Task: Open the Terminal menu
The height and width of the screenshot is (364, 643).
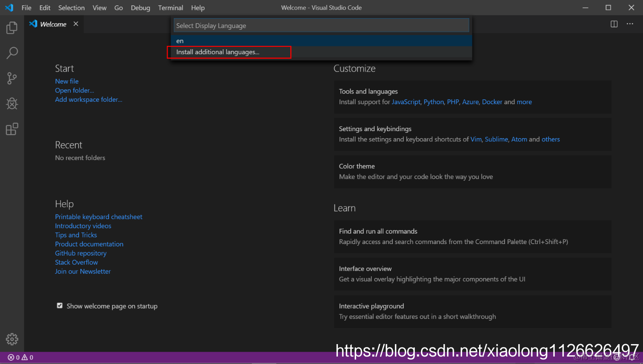Action: coord(171,7)
